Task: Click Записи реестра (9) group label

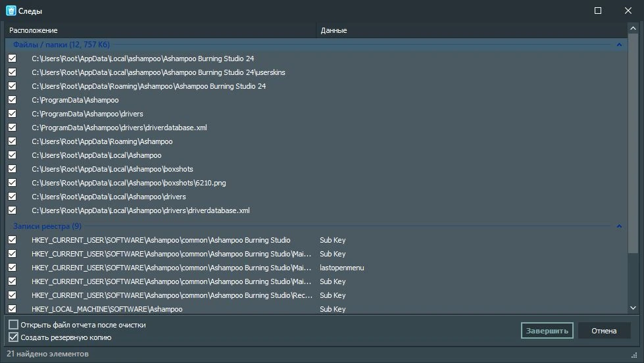Action: coord(47,226)
